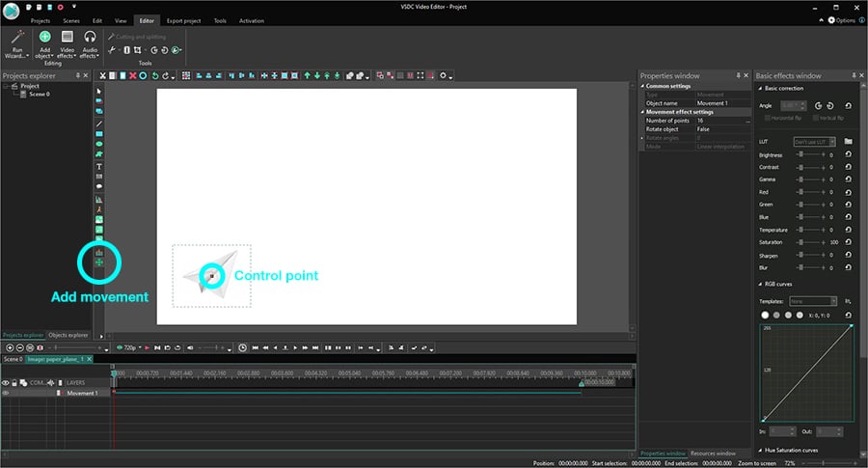Adjust the Temperature slider
This screenshot has width=868, height=468.
pyautogui.click(x=810, y=230)
